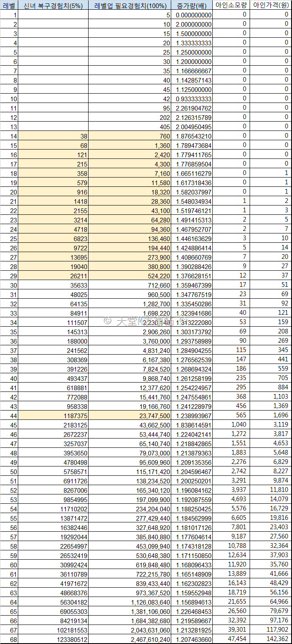This screenshot has width=292, height=644.
Task: Click the recovery value 123380512
Action: [x=53, y=639]
